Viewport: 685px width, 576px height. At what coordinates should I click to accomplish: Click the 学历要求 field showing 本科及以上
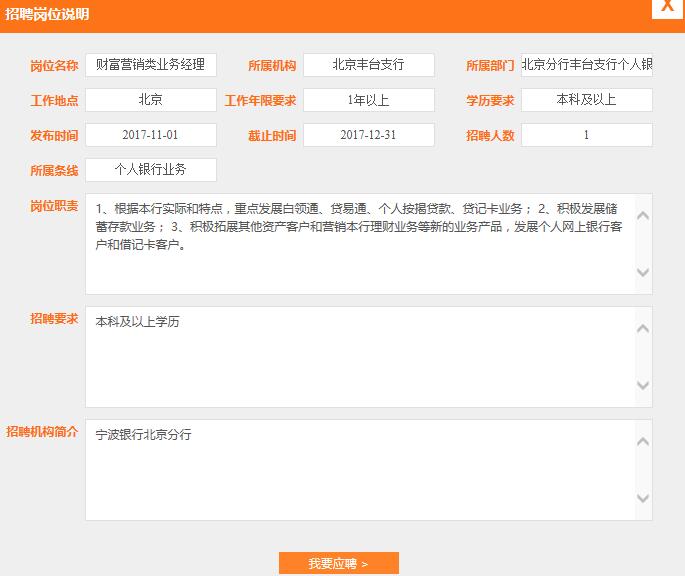(x=586, y=100)
